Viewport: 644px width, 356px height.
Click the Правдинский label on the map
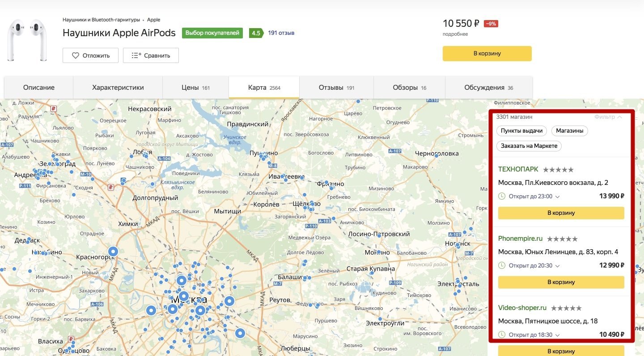[247, 124]
